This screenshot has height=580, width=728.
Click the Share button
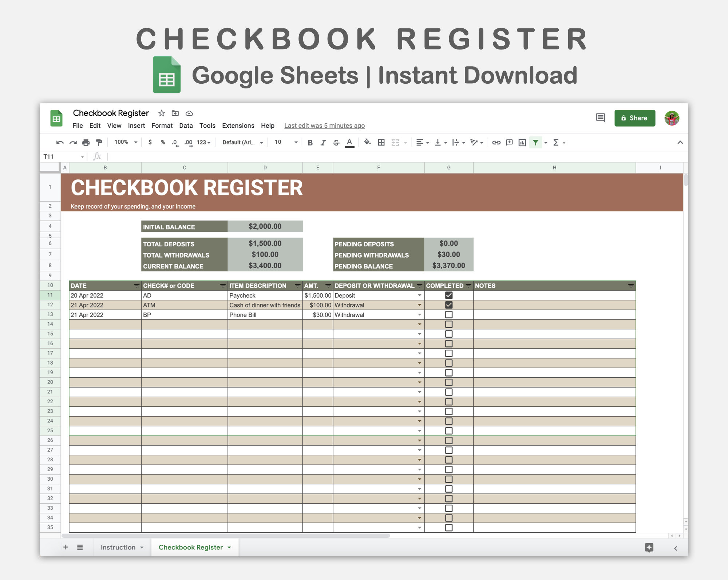pos(634,118)
